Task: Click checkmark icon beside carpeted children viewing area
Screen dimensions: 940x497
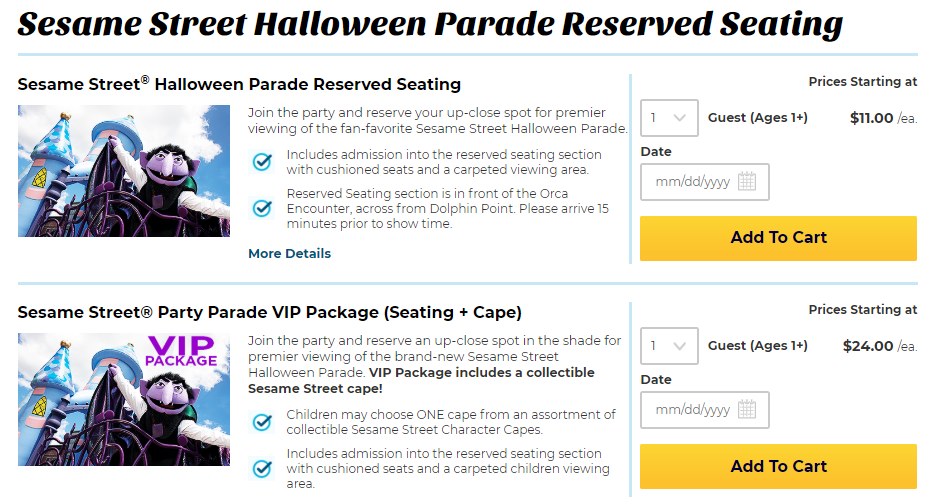Action: (x=262, y=468)
